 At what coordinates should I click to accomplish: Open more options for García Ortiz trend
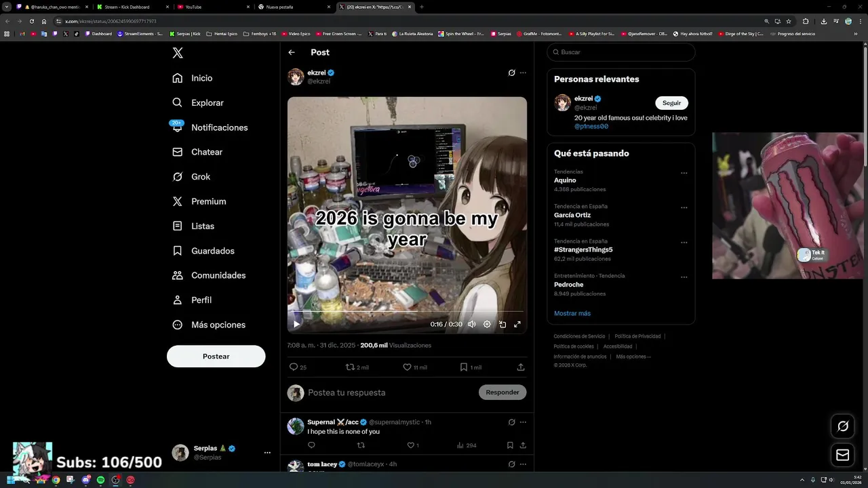point(684,207)
